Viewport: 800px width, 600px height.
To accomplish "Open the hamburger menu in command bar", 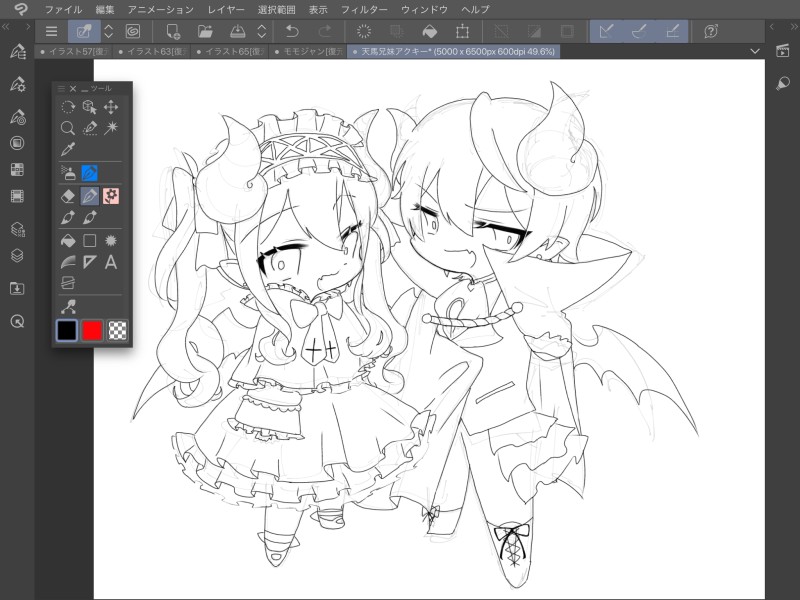I will click(x=52, y=32).
